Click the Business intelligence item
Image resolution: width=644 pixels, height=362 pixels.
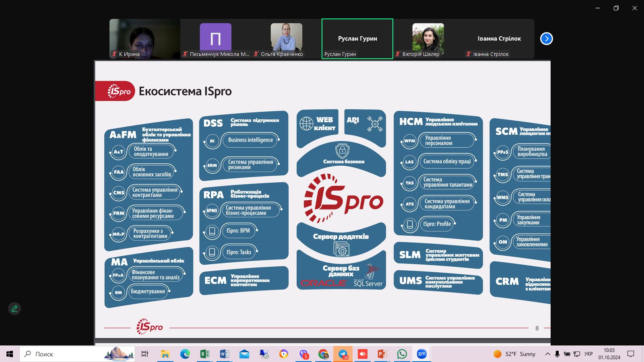coord(250,140)
